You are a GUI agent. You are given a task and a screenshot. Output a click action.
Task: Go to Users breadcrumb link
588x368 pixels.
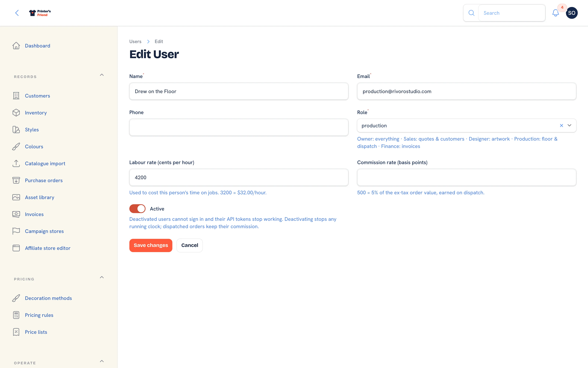click(135, 41)
